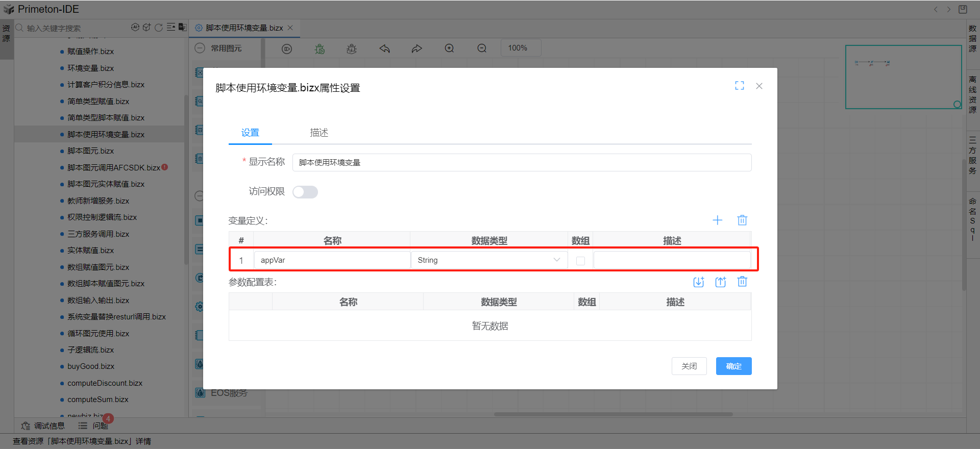Select the 设置 tab
980x449 pixels.
tap(250, 133)
